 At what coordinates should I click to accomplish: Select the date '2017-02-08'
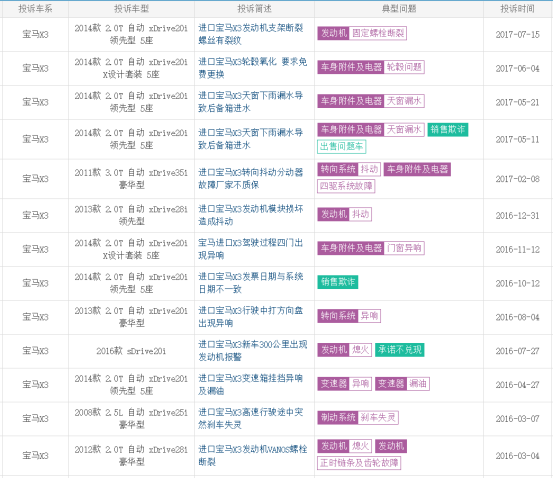(518, 179)
